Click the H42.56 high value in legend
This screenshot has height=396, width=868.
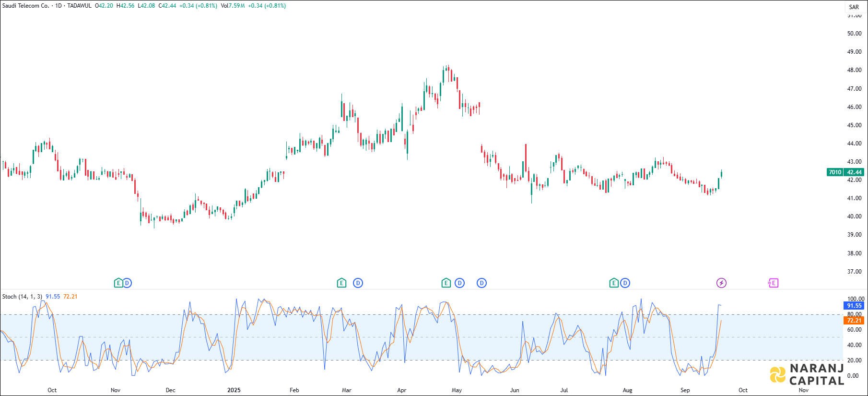pyautogui.click(x=126, y=6)
